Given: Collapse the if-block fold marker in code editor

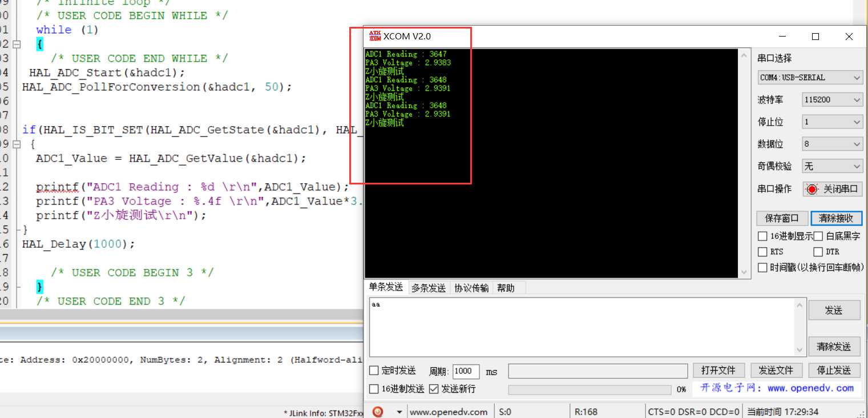Looking at the screenshot, I should pos(17,144).
